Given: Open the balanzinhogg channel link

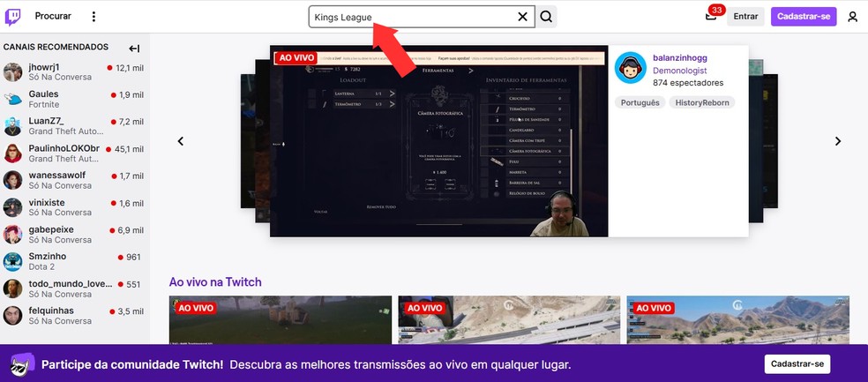Looking at the screenshot, I should click(680, 58).
